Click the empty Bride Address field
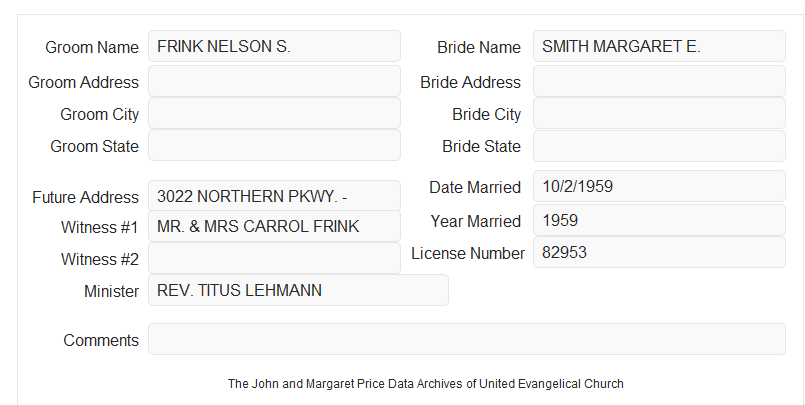The image size is (805, 405). [x=659, y=81]
